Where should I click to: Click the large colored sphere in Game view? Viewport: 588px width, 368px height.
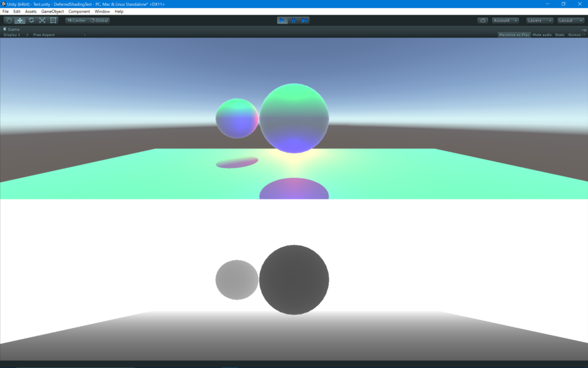click(294, 118)
